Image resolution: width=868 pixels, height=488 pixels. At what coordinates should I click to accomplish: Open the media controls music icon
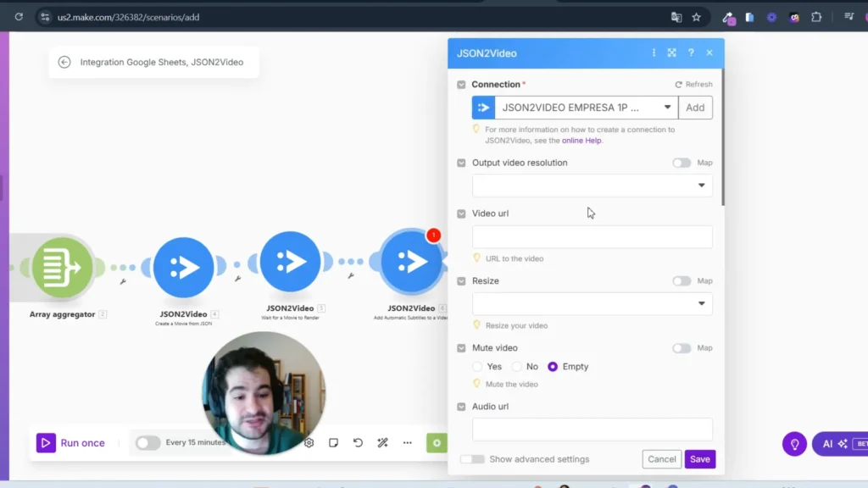849,17
